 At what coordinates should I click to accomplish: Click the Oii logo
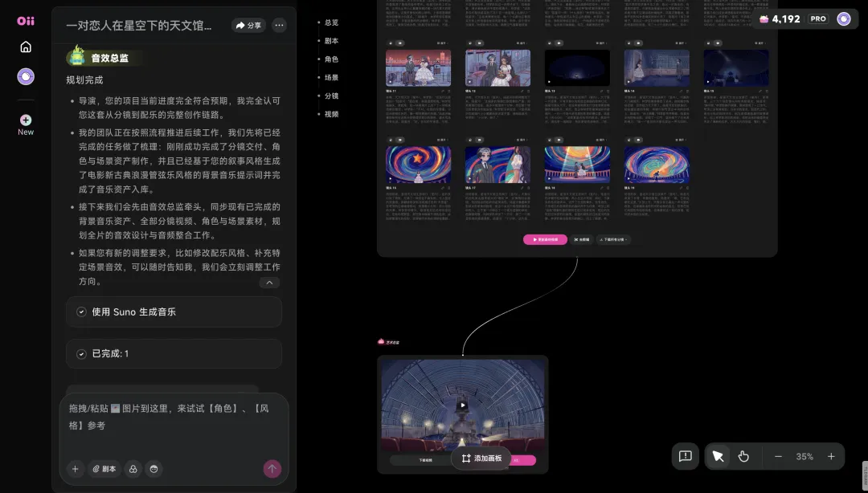point(26,21)
